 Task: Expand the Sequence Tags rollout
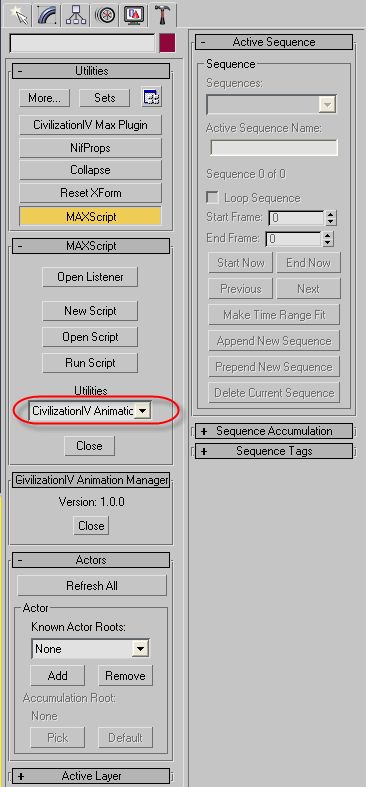click(x=274, y=451)
